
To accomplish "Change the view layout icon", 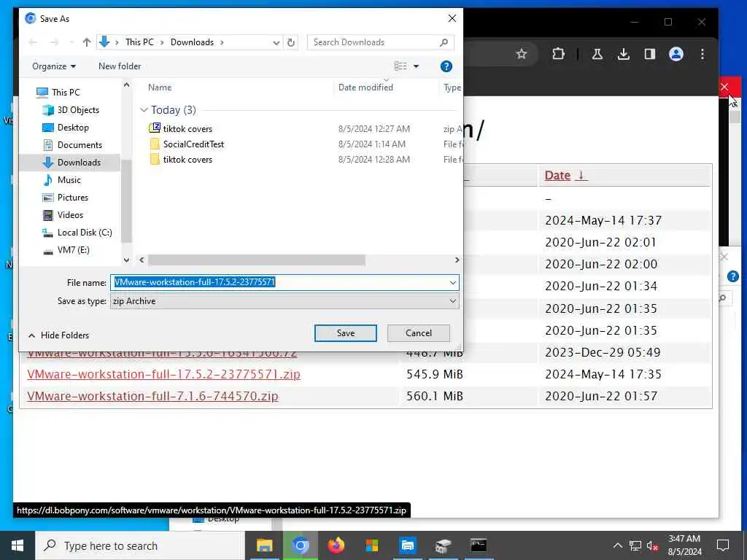I will 400,66.
